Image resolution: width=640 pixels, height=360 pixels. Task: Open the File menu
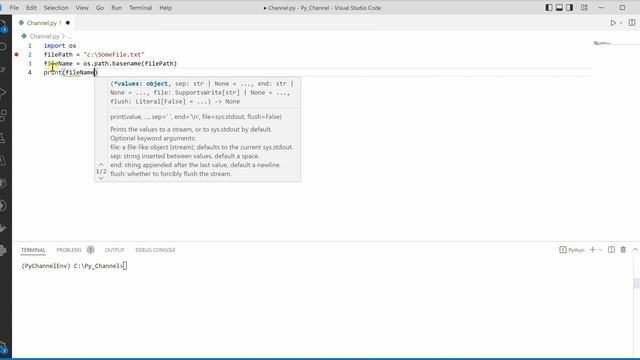(14, 8)
